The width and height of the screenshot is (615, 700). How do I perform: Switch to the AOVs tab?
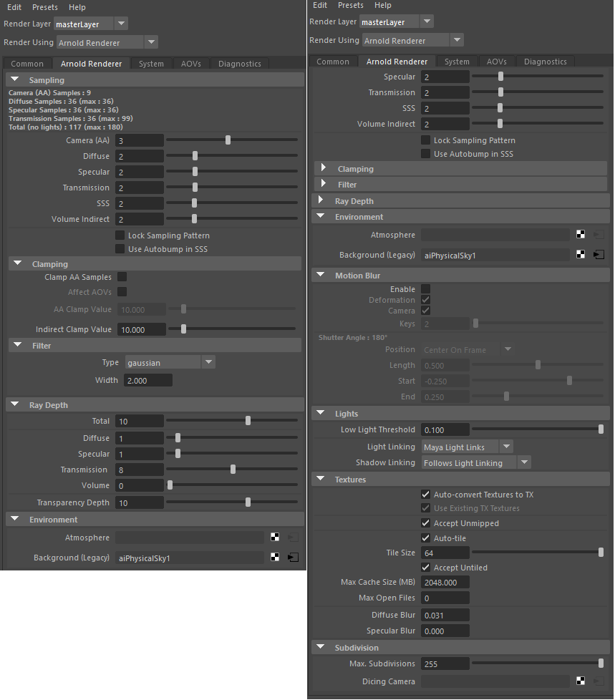[x=191, y=63]
